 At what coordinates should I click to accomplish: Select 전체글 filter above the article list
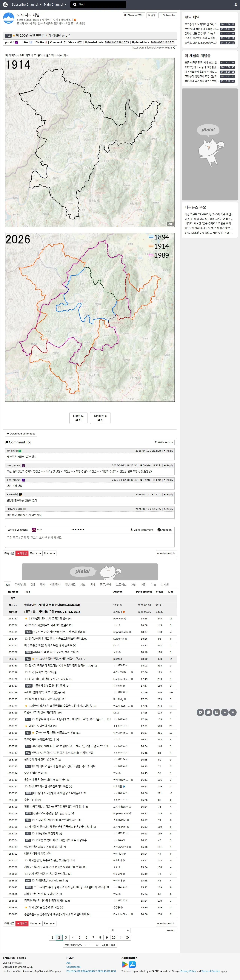point(9,553)
